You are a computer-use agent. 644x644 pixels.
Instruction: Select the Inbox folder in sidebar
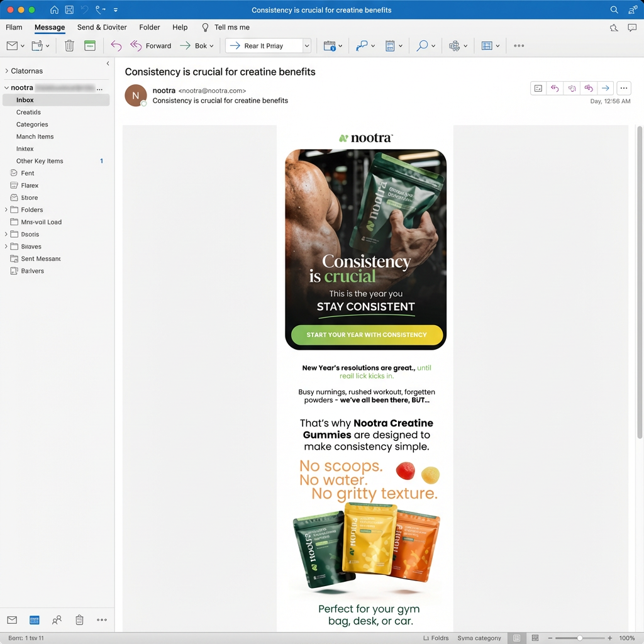25,100
